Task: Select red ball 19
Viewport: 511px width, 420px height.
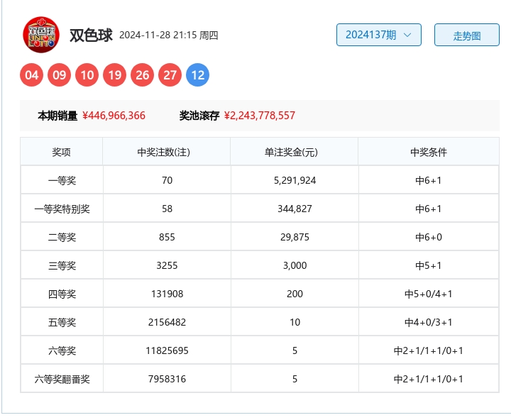Action: coord(115,75)
